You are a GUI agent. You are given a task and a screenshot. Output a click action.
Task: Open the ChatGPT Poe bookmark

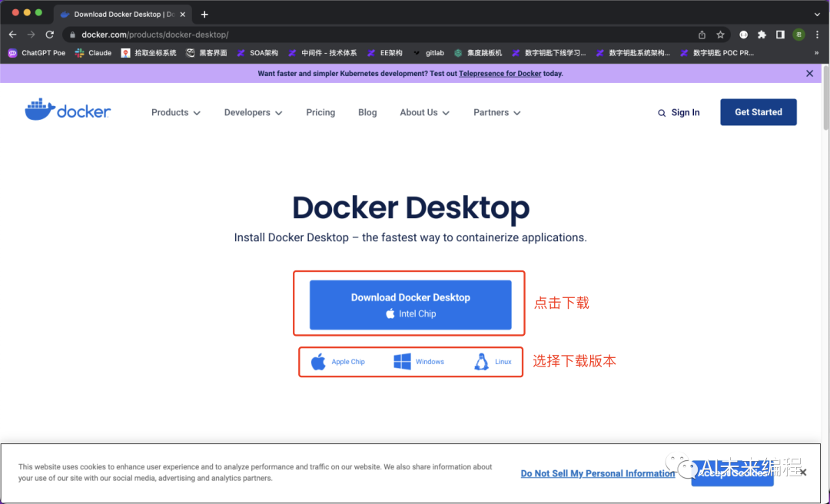37,53
